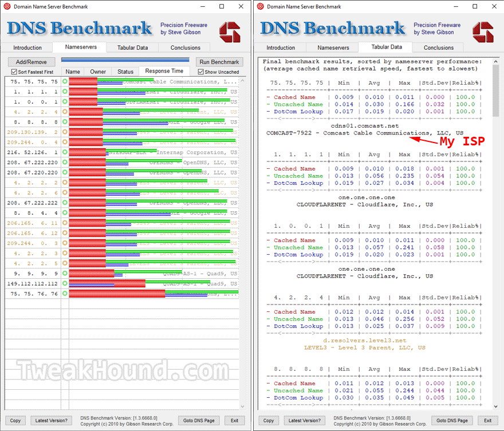504x431 pixels.
Task: Click orange status circle for 209.130.139.2
Action: click(x=65, y=132)
